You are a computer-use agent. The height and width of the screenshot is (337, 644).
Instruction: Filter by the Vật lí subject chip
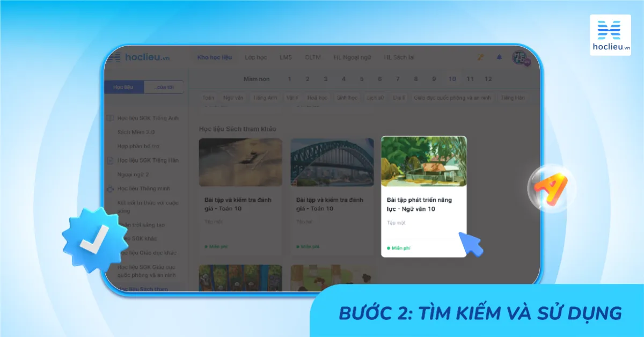[292, 98]
